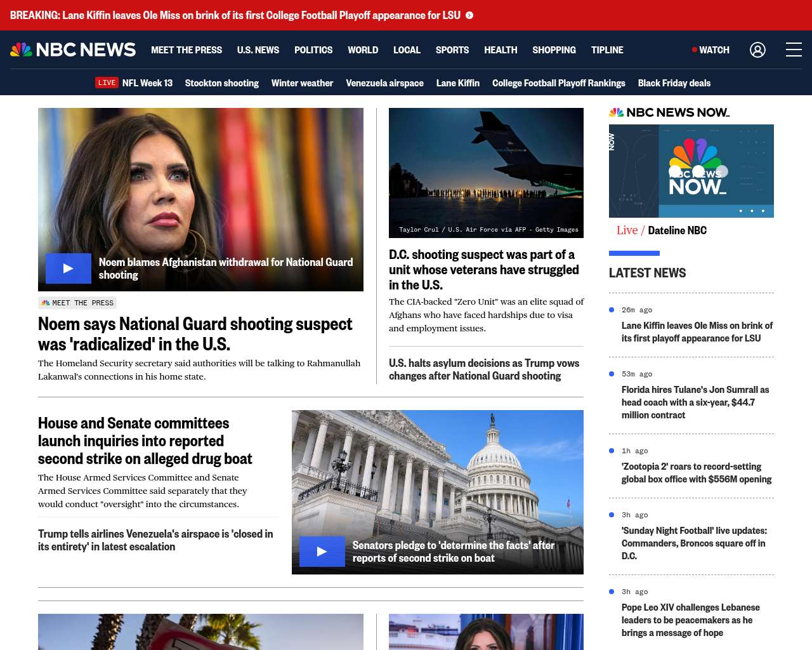The width and height of the screenshot is (812, 650).
Task: Open U.S. halts asylum decisions story
Action: coord(484,369)
